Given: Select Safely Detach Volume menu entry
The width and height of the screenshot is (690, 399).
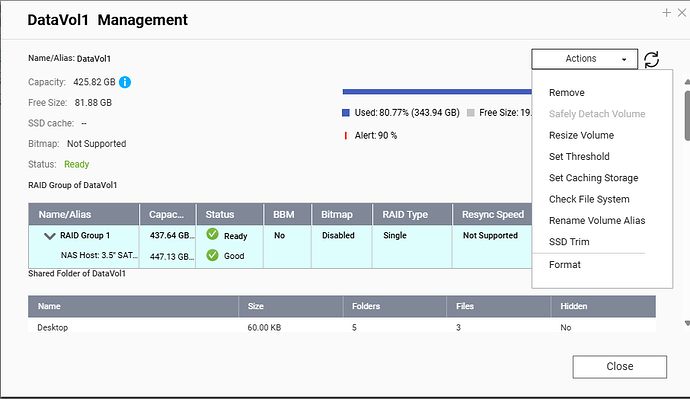Looking at the screenshot, I should [597, 114].
